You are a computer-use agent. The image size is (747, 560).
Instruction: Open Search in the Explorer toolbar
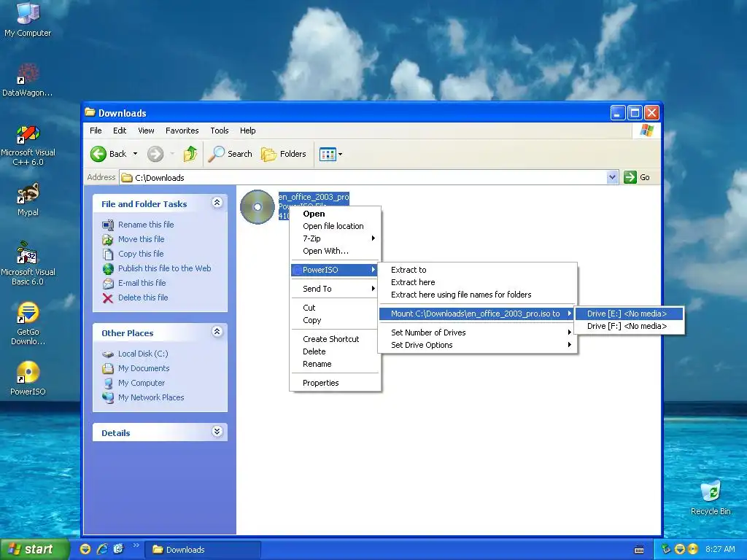[x=231, y=154]
